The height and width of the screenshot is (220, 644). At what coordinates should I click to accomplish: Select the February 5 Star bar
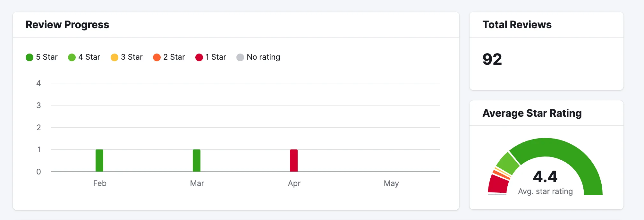(99, 160)
